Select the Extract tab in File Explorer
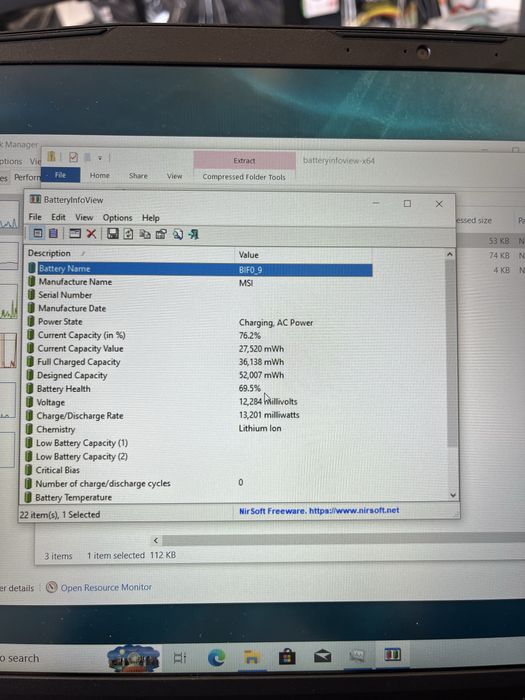The height and width of the screenshot is (700, 525). 244,160
